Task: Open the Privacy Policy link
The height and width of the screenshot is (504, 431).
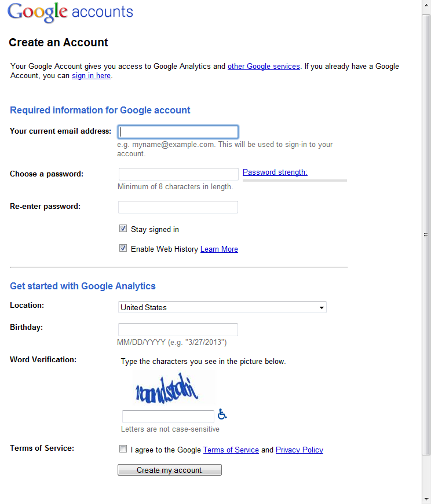Action: click(299, 450)
